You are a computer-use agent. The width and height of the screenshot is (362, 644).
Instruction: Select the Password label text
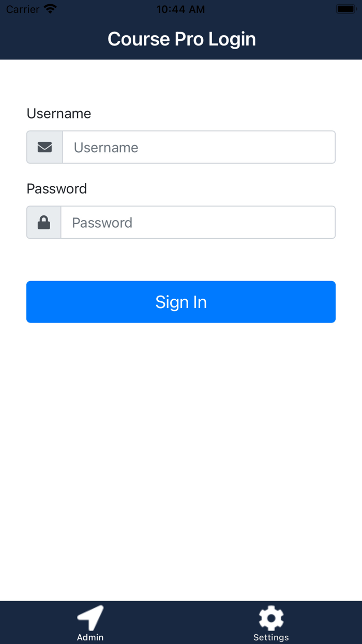click(x=57, y=188)
